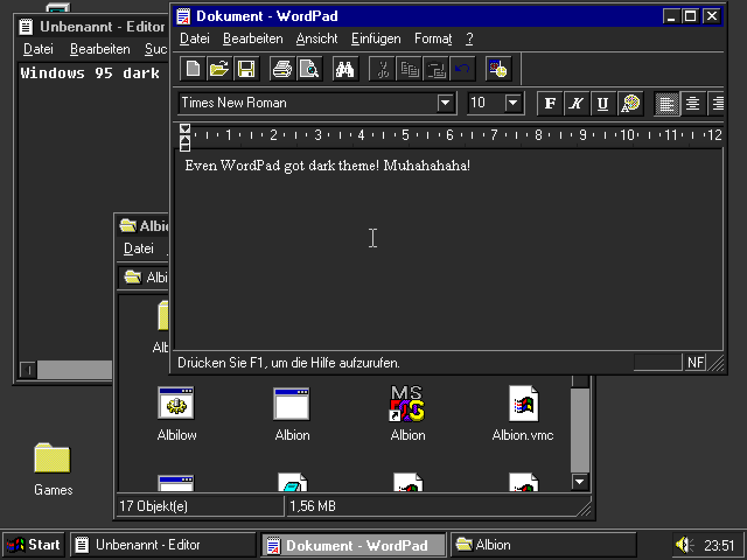Create a new document in WordPad toolbar
This screenshot has height=560, width=747.
tap(193, 69)
